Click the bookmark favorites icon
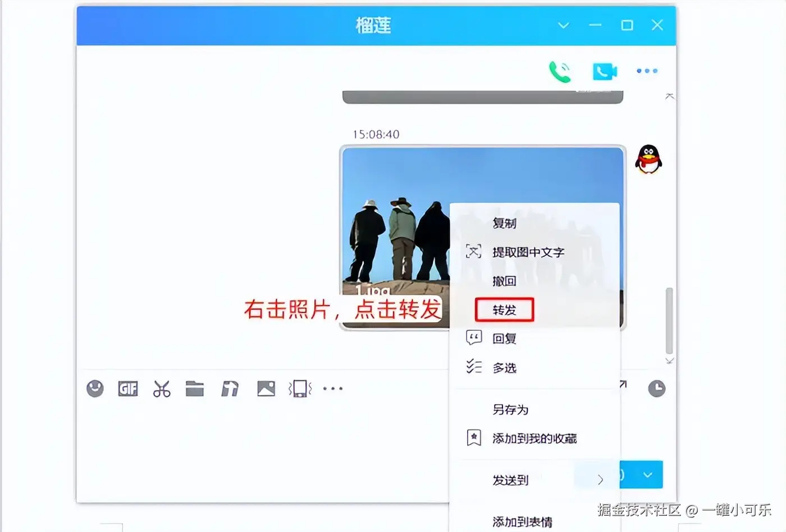786x532 pixels. tap(474, 438)
